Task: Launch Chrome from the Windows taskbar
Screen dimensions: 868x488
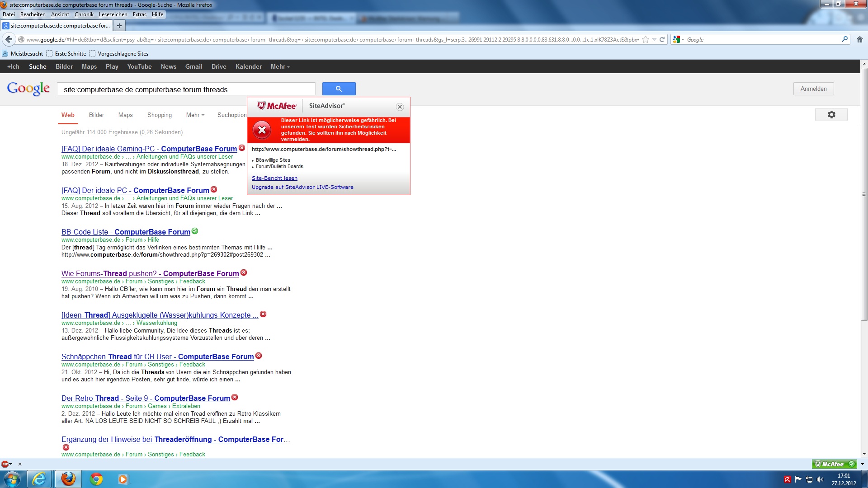Action: (x=96, y=479)
